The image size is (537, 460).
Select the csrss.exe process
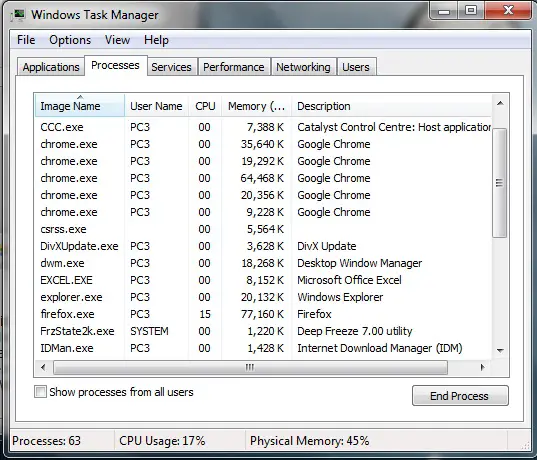(263, 229)
